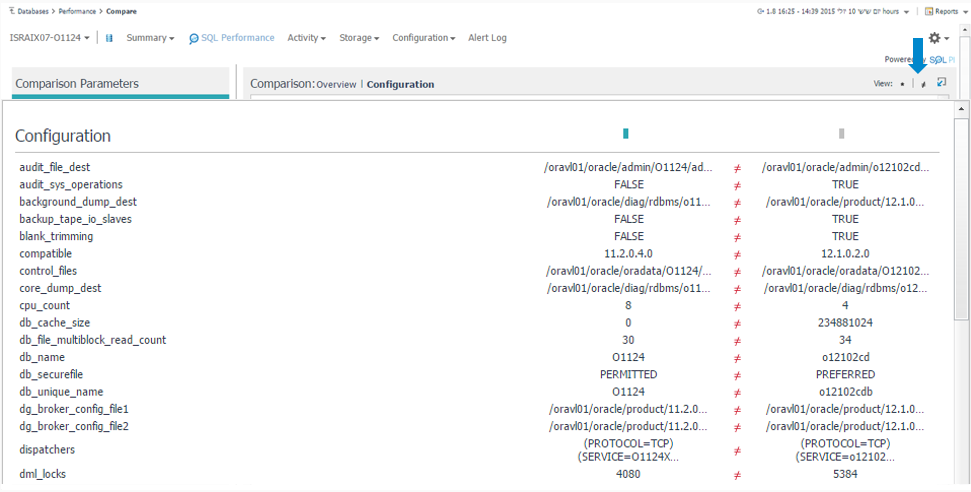
Task: Click the show-differences-only not-equal view icon
Action: [923, 84]
